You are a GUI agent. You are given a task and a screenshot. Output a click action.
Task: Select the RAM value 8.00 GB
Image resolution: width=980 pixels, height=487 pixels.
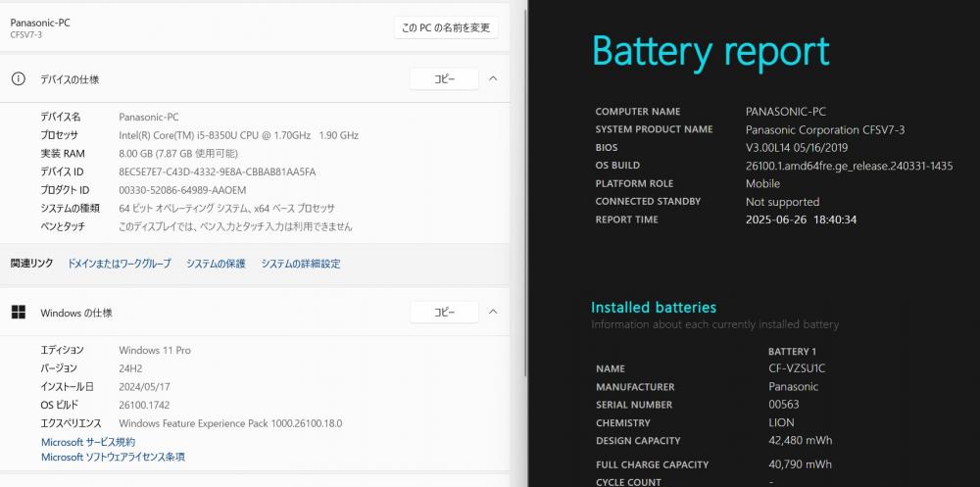click(178, 153)
